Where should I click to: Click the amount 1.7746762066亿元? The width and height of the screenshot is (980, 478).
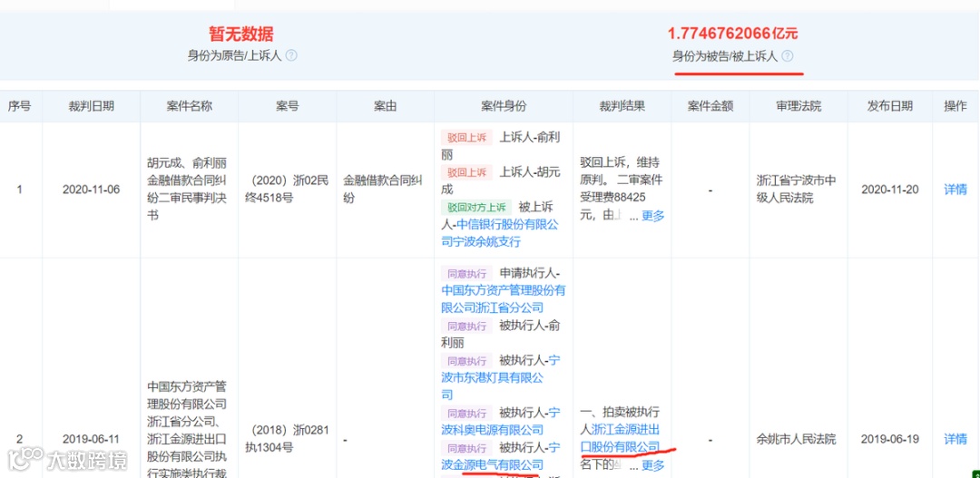click(732, 34)
